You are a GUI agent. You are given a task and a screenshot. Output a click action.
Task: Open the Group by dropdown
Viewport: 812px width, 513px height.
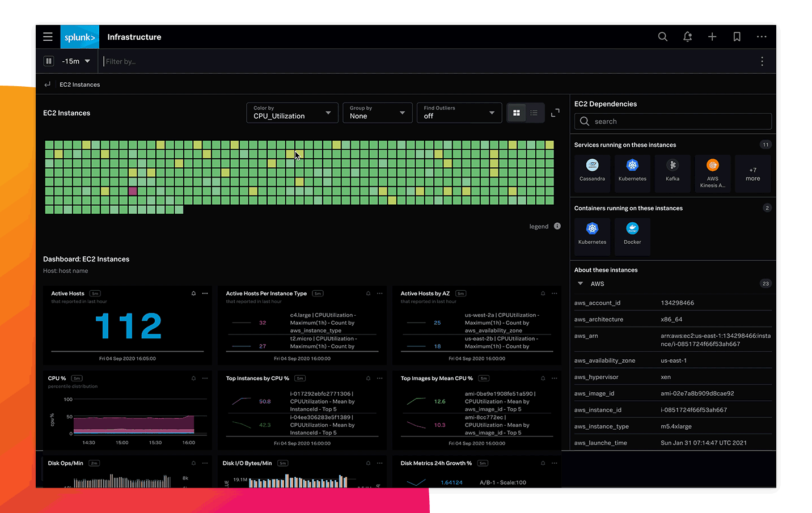click(x=377, y=113)
